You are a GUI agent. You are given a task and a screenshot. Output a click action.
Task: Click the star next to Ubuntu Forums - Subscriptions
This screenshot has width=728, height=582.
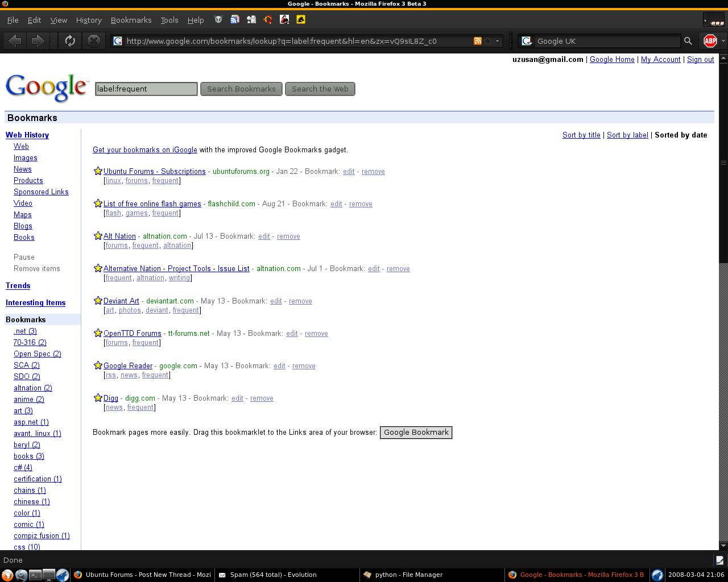[x=98, y=171]
